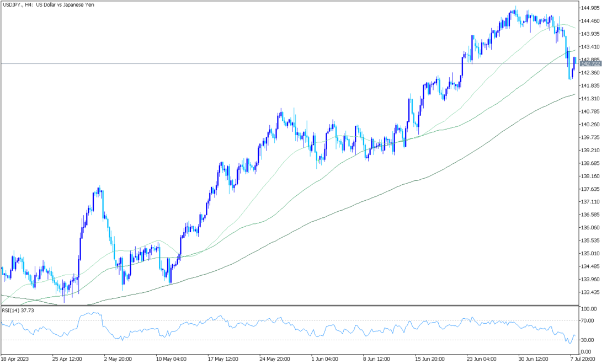Select the RSI(14) 37.73 indicator label
607x364 pixels.
[18, 311]
